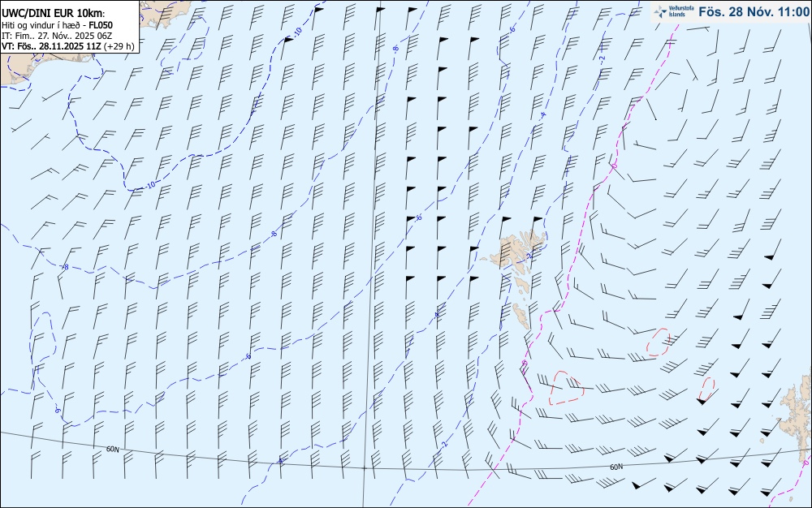Viewport: 812px width, 508px height.
Task: Select the 'Fös. 28 Nóv. 11:00' timestamp
Action: coord(754,12)
